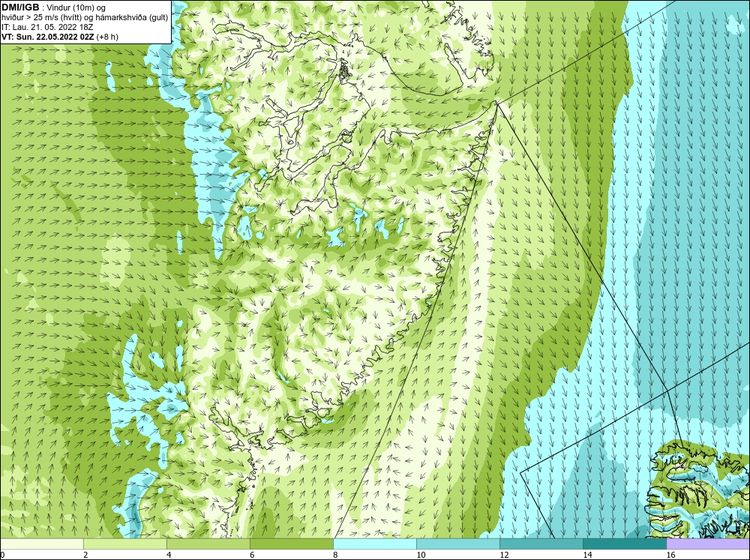This screenshot has height=560, width=750.
Task: Click the "(+8 h)" forecast offset text
Action: (x=107, y=37)
